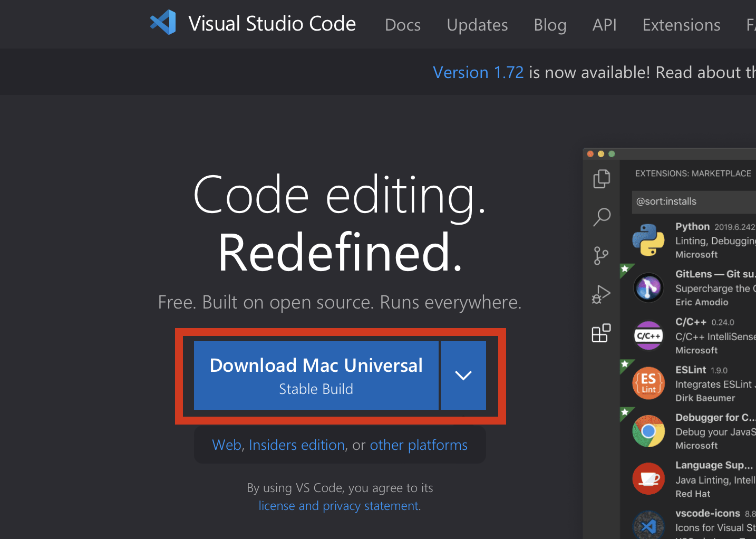Click the Red Hat publisher name
Image resolution: width=756 pixels, height=539 pixels.
point(693,494)
